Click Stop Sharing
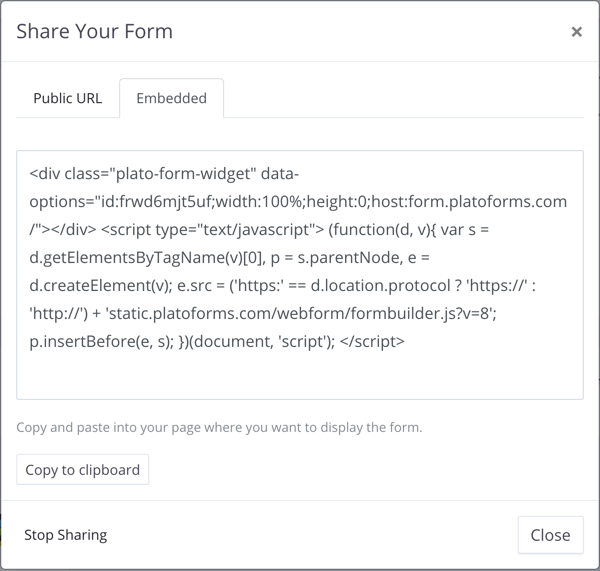 point(65,535)
